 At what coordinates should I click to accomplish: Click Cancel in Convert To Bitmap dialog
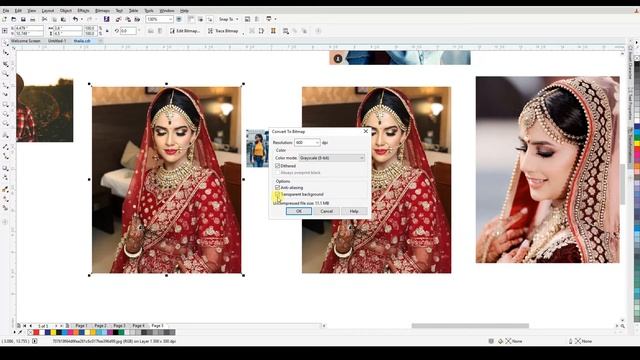pos(327,211)
